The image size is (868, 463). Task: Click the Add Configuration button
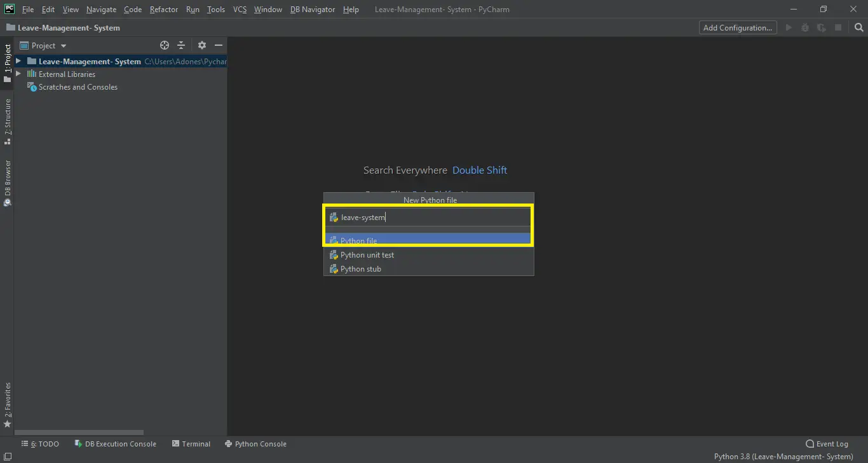[737, 27]
